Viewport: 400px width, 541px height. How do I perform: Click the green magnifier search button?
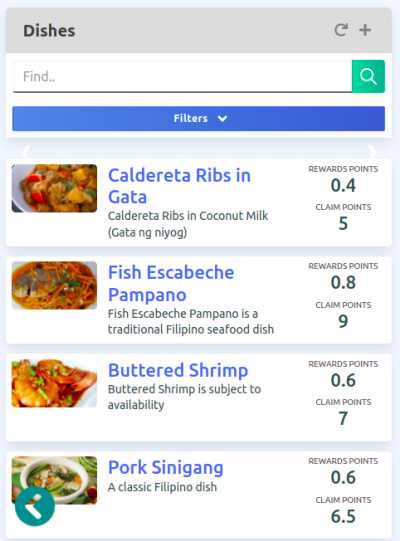click(x=368, y=76)
